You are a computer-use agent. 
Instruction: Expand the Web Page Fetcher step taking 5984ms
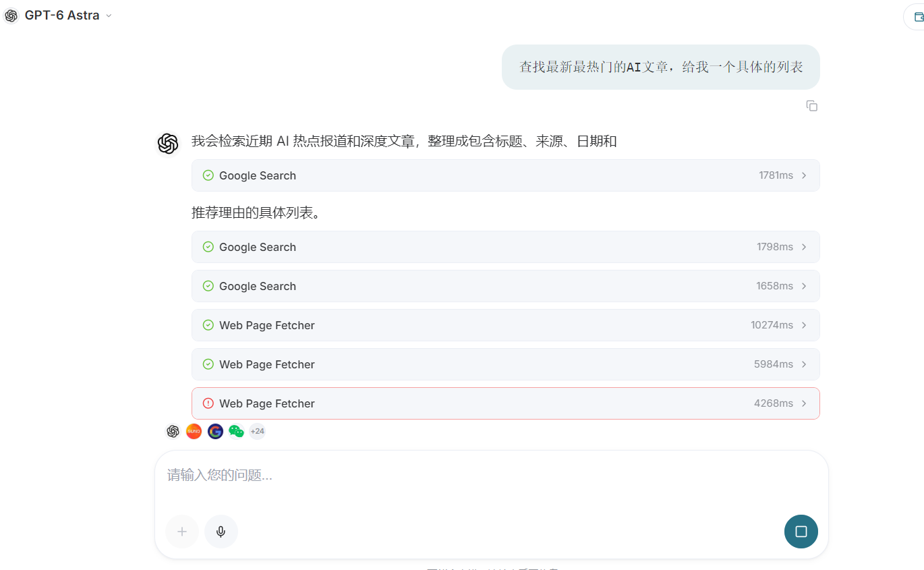506,364
